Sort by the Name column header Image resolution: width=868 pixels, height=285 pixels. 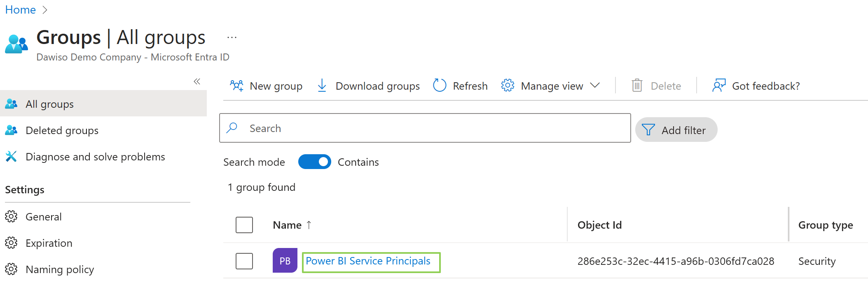[287, 225]
